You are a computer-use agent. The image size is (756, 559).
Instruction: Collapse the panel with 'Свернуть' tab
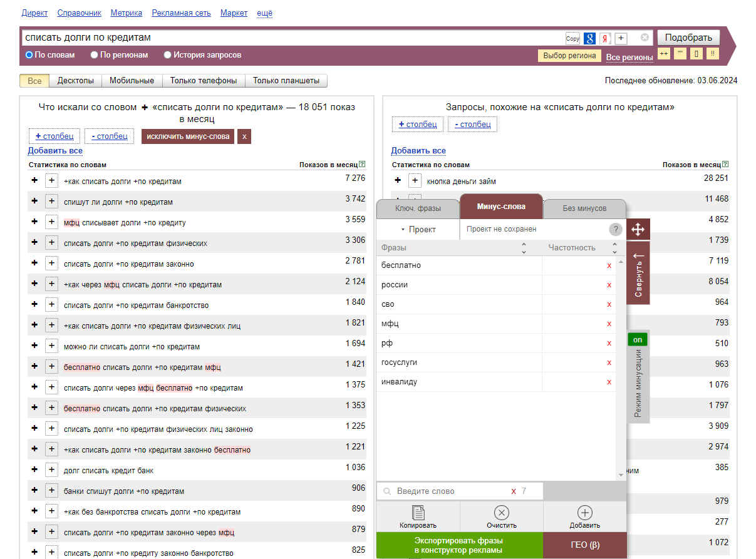(638, 273)
